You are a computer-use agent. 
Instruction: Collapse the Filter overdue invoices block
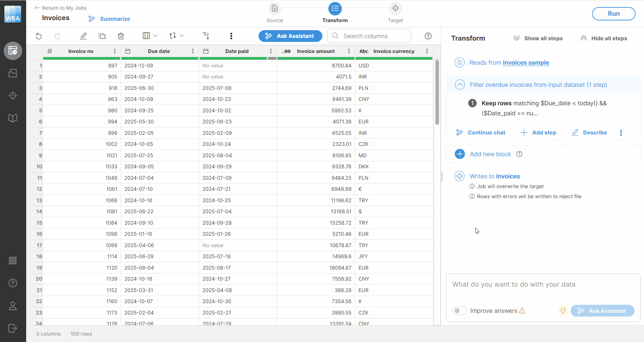(460, 84)
